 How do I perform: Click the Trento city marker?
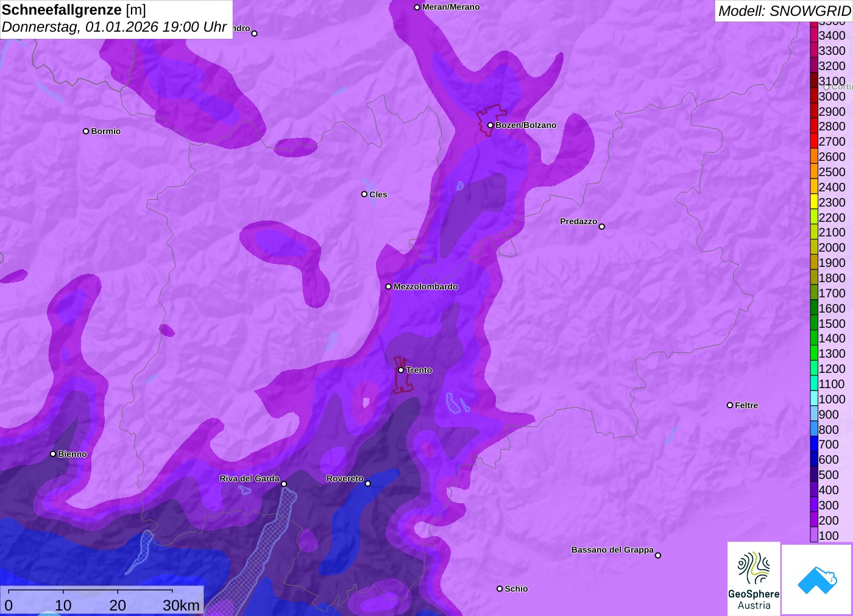(401, 370)
